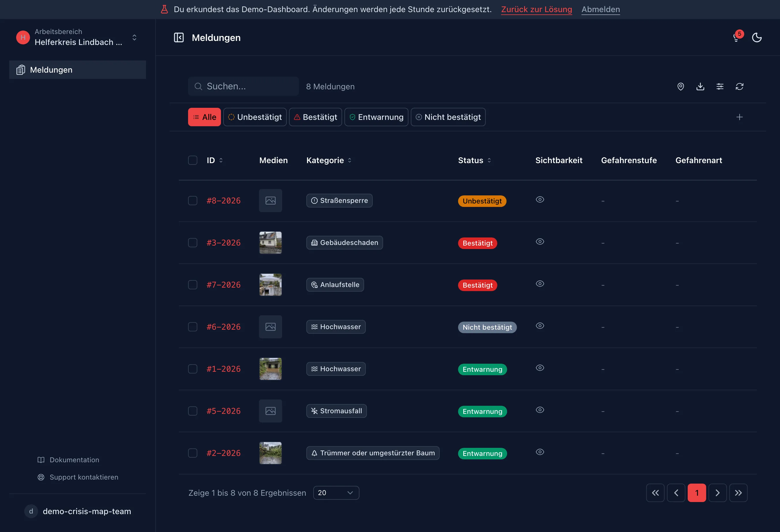Select the Unbestätigt filter tab
The width and height of the screenshot is (780, 532).
click(x=255, y=117)
